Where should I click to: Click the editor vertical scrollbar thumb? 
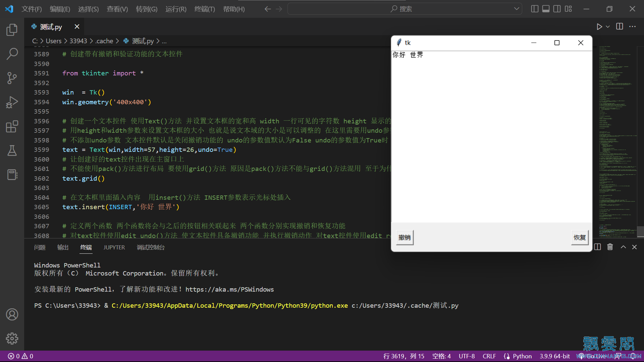tap(640, 232)
